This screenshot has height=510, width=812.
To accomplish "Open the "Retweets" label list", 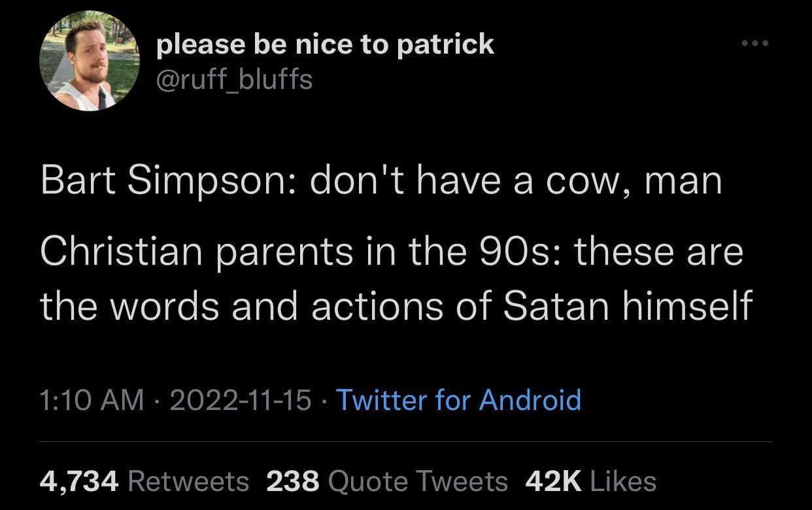I will (189, 481).
